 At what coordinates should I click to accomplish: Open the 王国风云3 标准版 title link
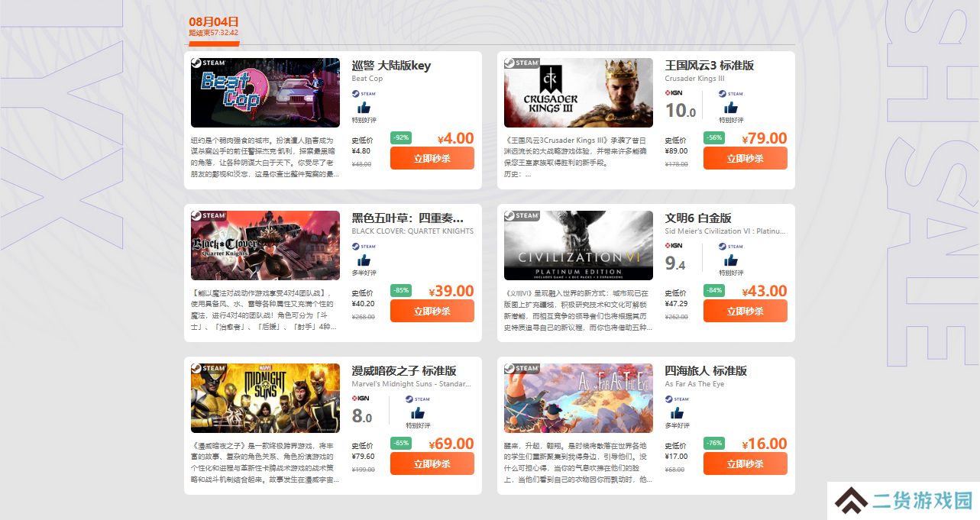710,66
